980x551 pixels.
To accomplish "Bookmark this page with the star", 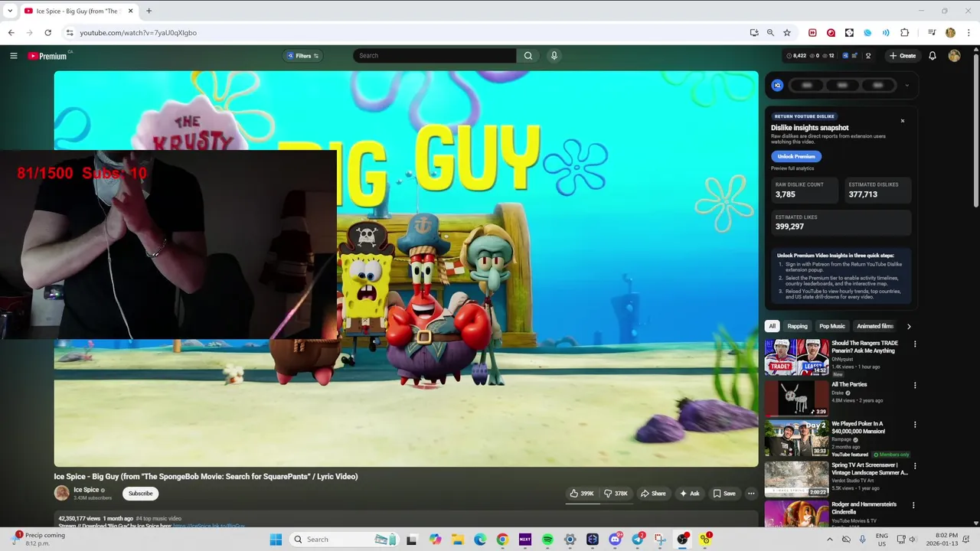I will pos(787,33).
